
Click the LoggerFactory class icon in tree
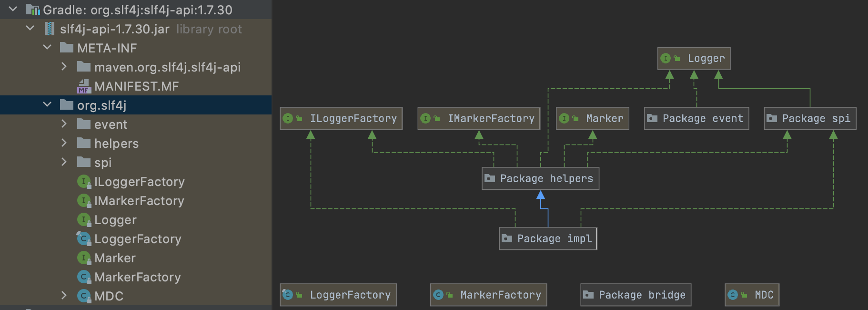pos(84,238)
